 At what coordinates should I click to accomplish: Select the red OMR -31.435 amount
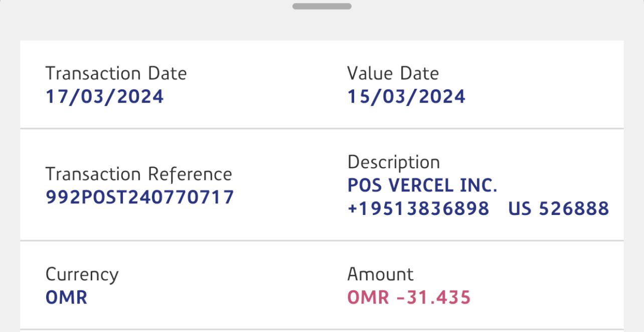409,297
